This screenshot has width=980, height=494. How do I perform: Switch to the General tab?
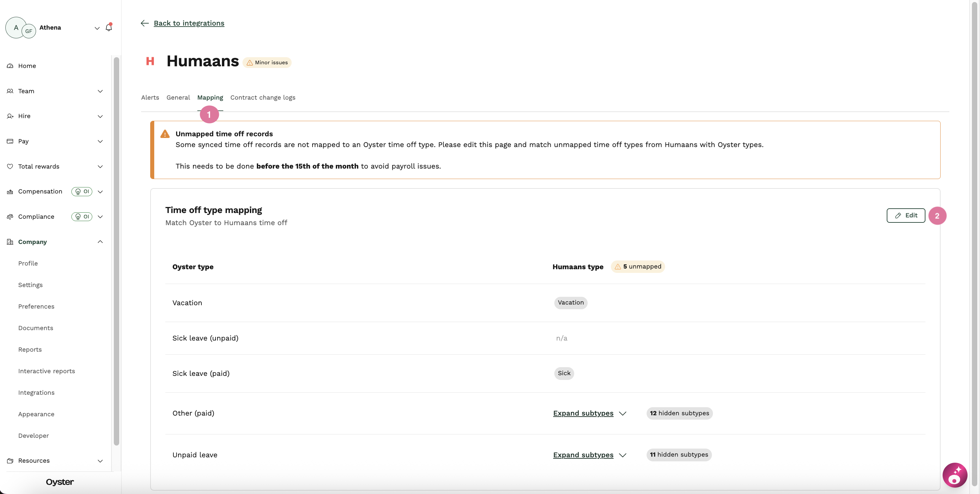(x=178, y=97)
